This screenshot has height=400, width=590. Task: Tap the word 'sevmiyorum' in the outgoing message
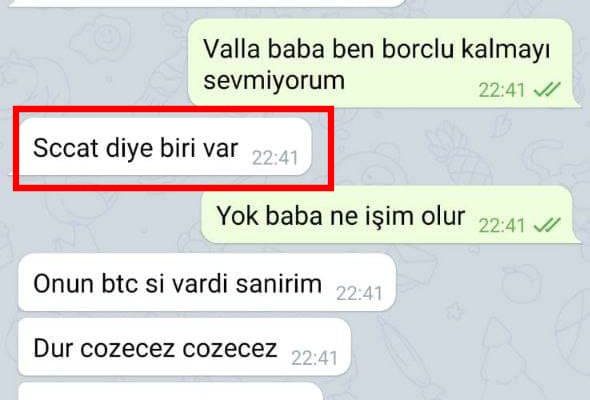click(274, 81)
